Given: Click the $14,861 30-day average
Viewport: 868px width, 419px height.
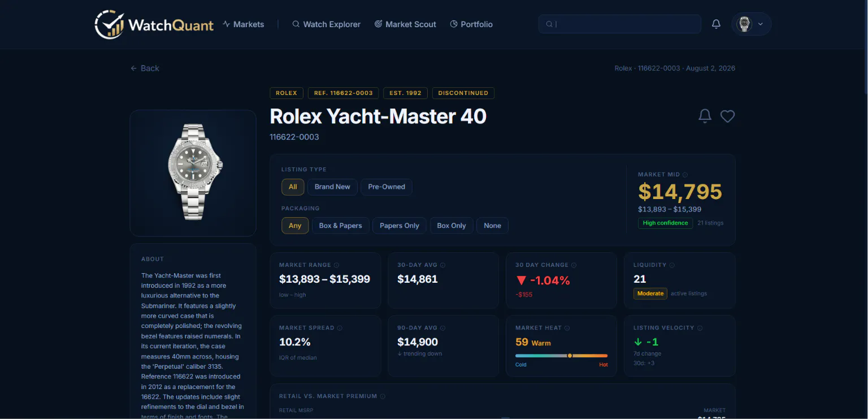Looking at the screenshot, I should (x=418, y=279).
